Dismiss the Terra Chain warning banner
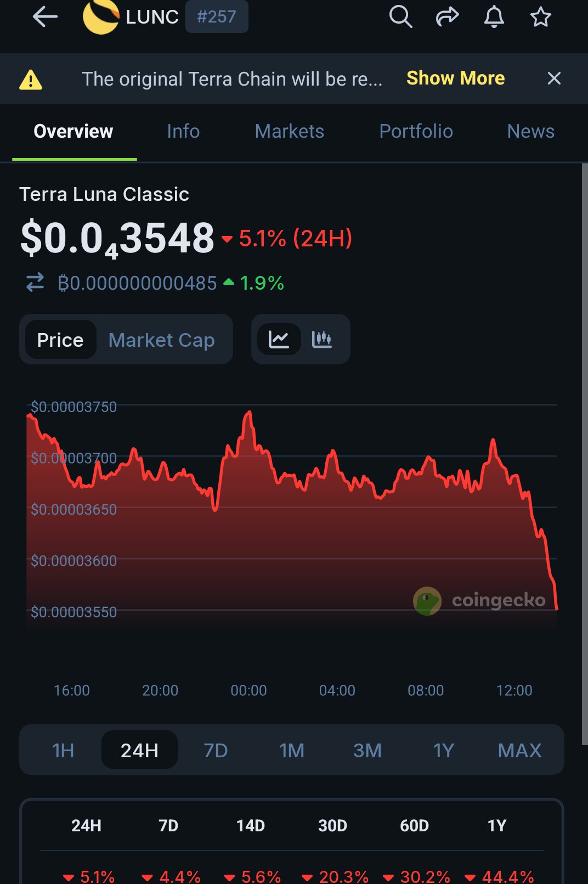This screenshot has height=884, width=588. pos(554,78)
